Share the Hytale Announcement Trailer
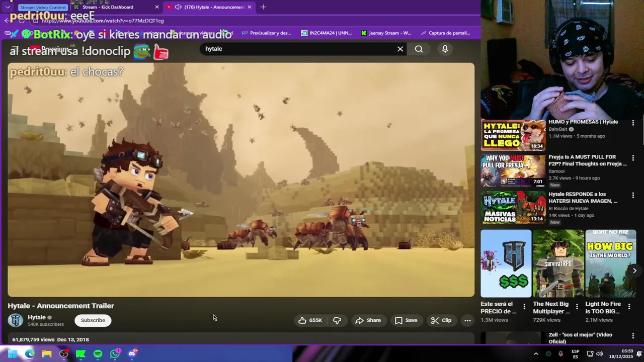Image resolution: width=644 pixels, height=362 pixels. coord(368,320)
